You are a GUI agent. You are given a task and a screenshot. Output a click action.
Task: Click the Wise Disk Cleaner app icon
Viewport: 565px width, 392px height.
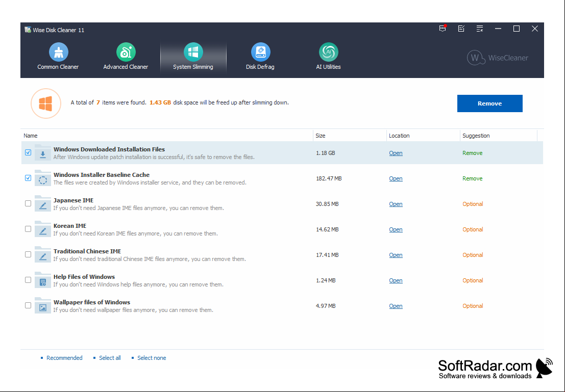[28, 30]
